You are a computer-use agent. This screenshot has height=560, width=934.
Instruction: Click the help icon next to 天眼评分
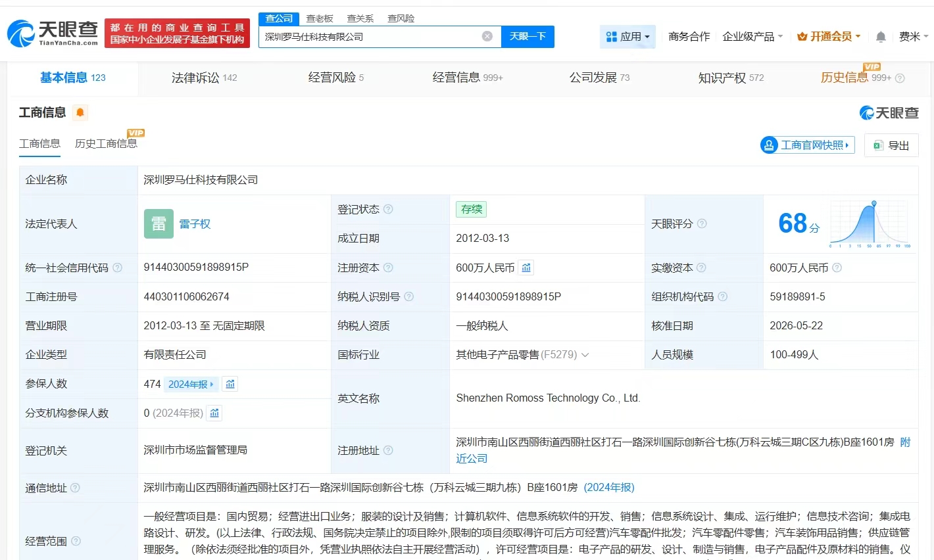click(x=702, y=223)
